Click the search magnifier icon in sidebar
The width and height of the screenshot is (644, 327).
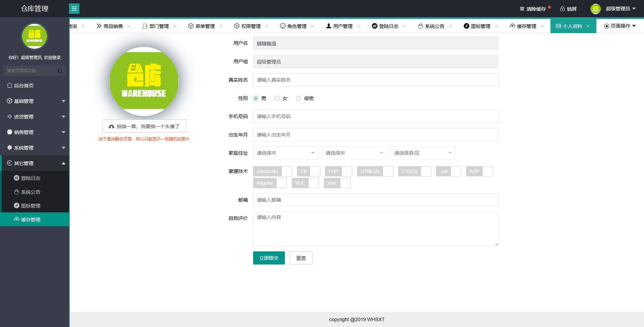pyautogui.click(x=60, y=71)
